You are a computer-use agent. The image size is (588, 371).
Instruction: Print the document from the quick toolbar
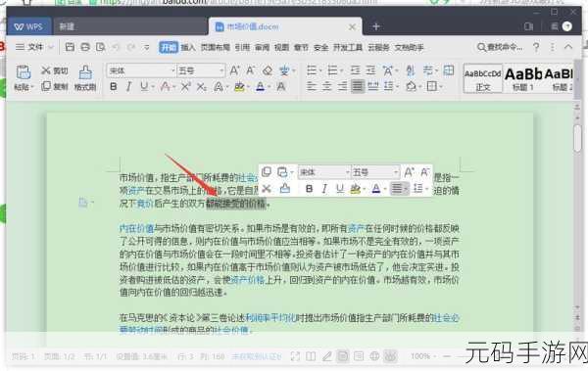tap(85, 47)
